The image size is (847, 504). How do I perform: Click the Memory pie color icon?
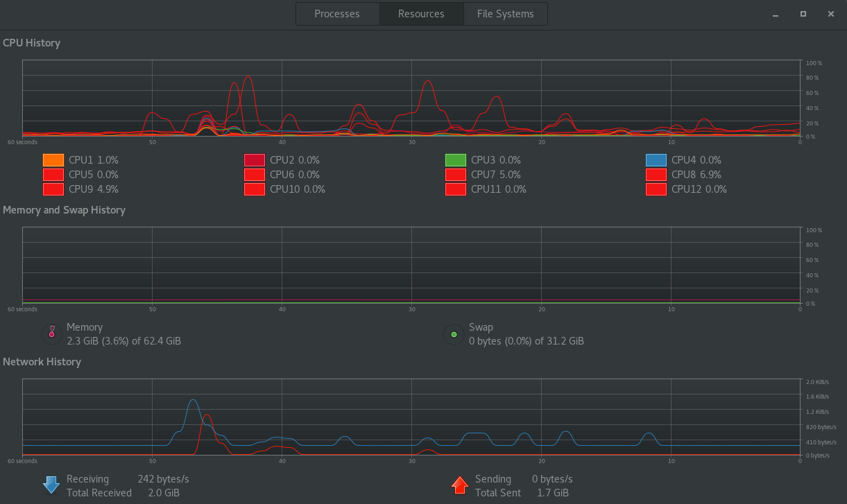pyautogui.click(x=51, y=334)
